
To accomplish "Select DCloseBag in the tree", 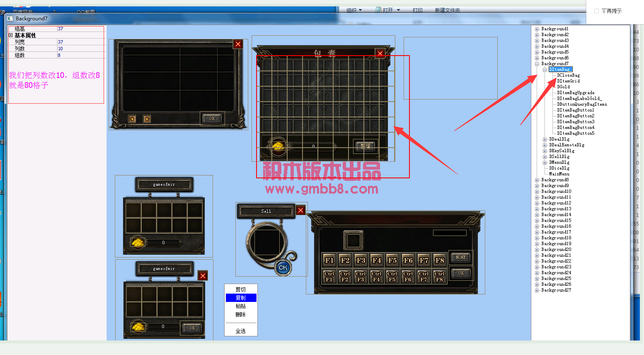I will [x=569, y=75].
